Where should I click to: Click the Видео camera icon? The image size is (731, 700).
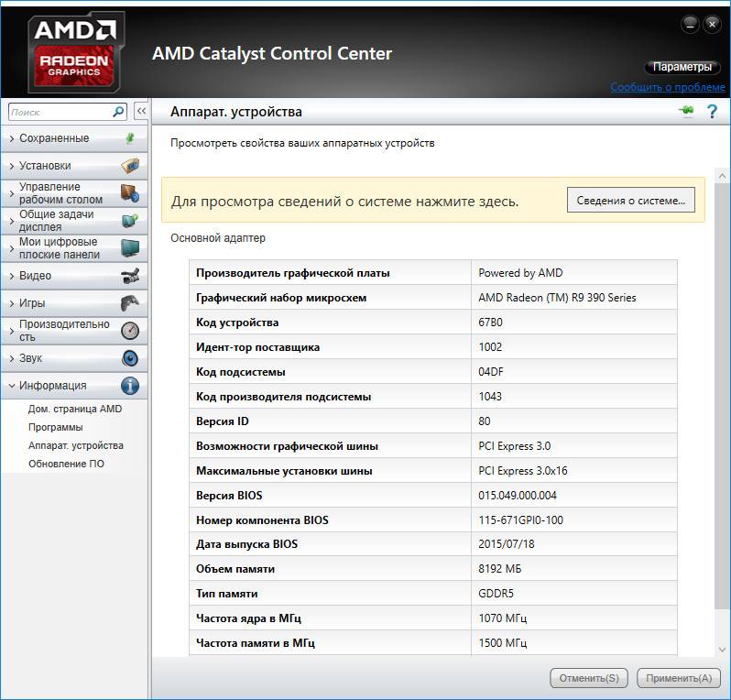pyautogui.click(x=130, y=276)
